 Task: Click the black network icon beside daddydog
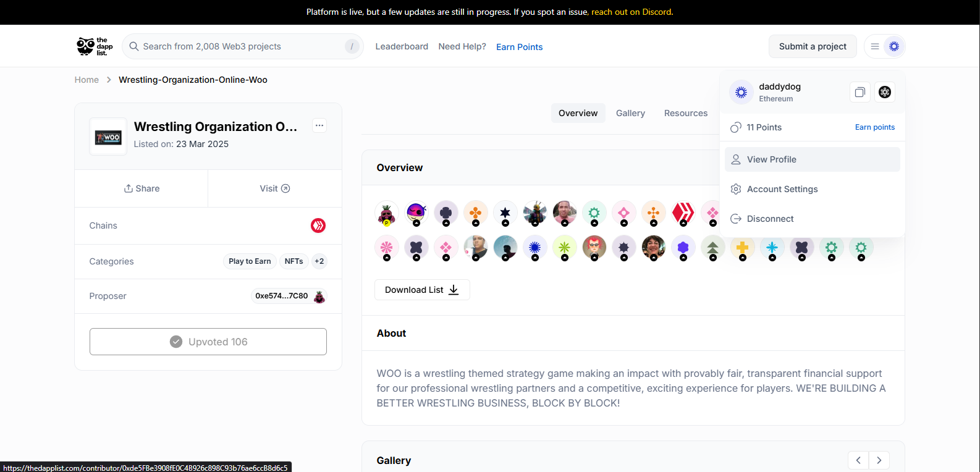(x=885, y=92)
